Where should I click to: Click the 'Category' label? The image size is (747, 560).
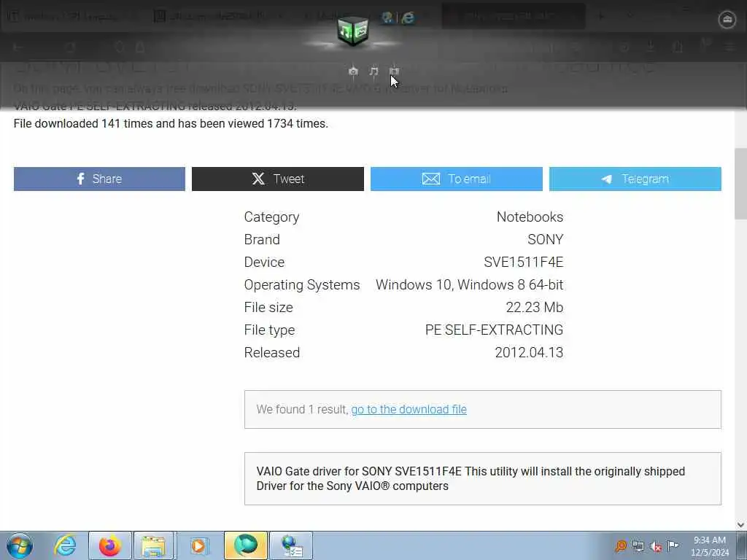(271, 217)
